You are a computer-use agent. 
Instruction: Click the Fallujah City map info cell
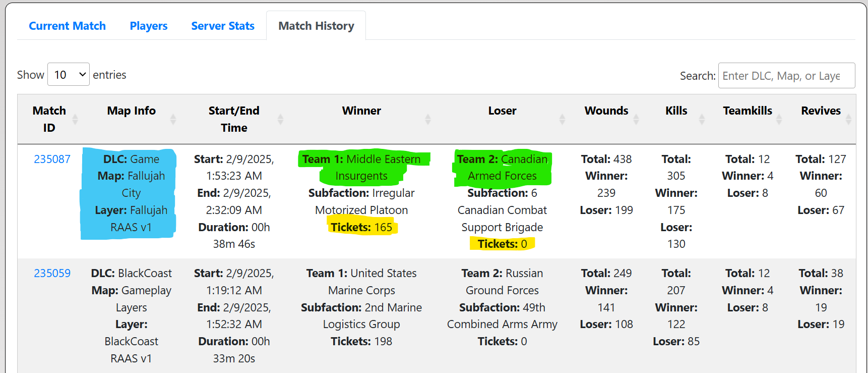click(131, 193)
